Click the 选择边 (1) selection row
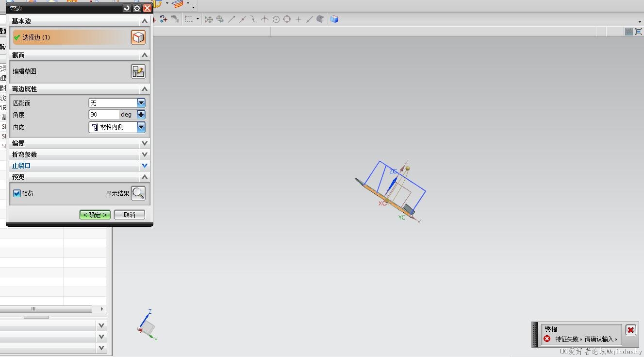 [x=71, y=37]
